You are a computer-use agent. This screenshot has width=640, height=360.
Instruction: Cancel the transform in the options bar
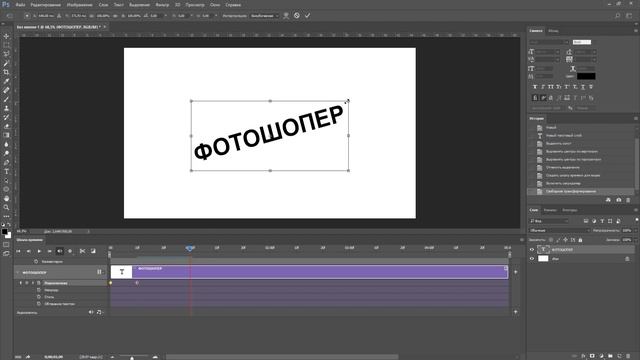pos(297,16)
